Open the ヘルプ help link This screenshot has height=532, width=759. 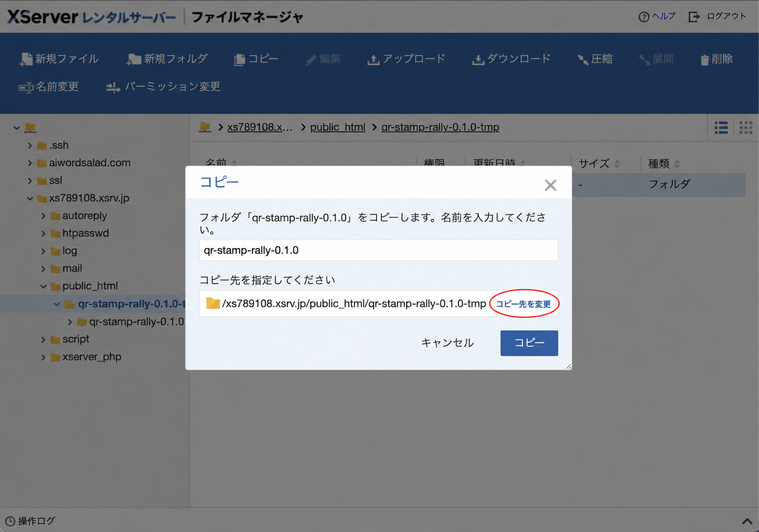(657, 16)
